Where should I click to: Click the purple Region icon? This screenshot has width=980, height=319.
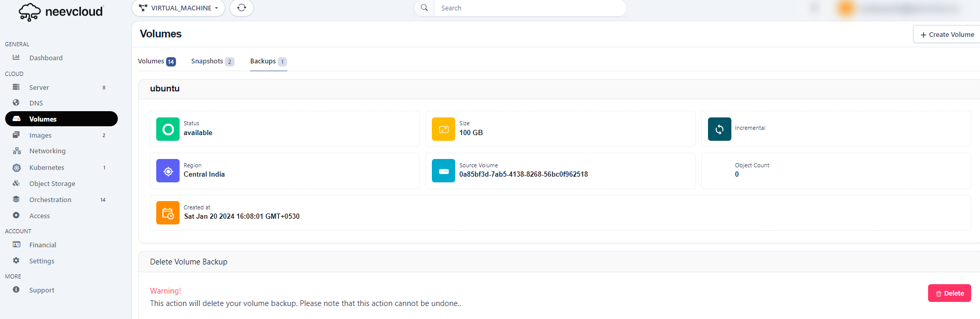pos(168,171)
